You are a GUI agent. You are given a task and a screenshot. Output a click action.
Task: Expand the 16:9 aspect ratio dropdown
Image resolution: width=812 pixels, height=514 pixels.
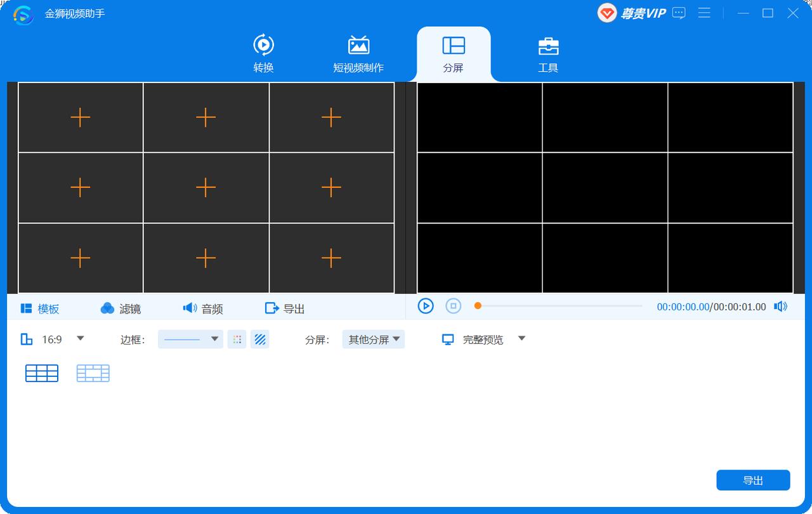80,339
